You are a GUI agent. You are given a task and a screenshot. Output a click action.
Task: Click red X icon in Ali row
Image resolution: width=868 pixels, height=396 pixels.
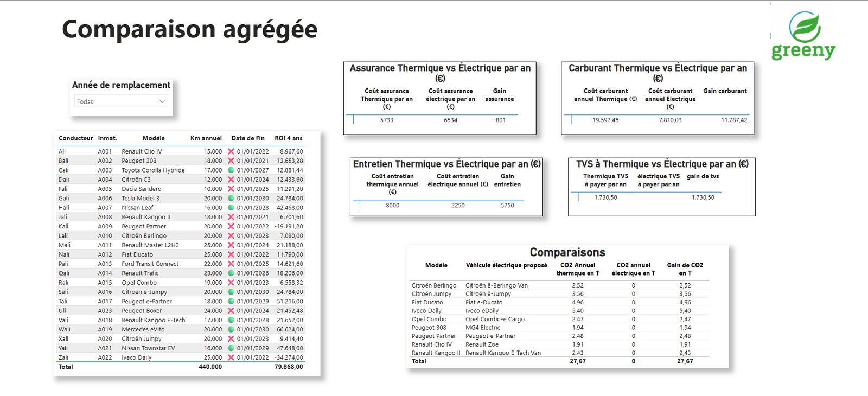tap(231, 151)
